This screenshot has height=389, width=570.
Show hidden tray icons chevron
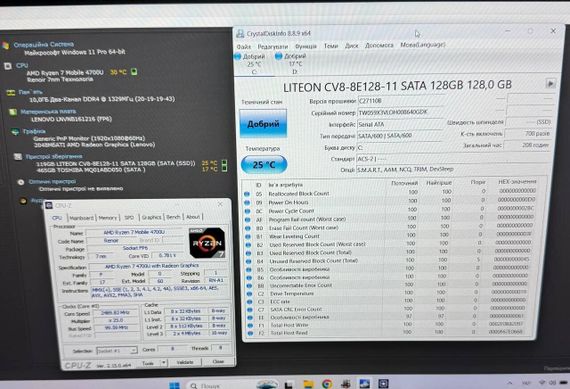point(510,383)
